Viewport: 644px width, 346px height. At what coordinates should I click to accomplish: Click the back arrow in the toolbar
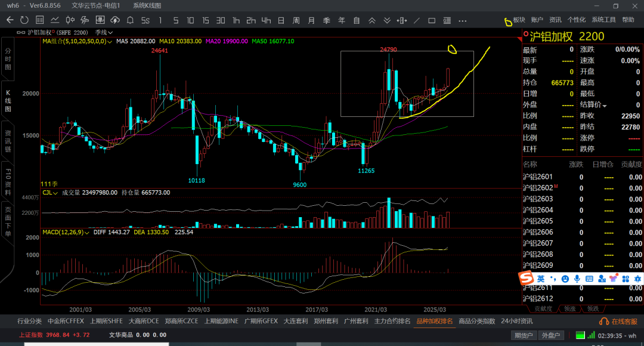point(10,20)
